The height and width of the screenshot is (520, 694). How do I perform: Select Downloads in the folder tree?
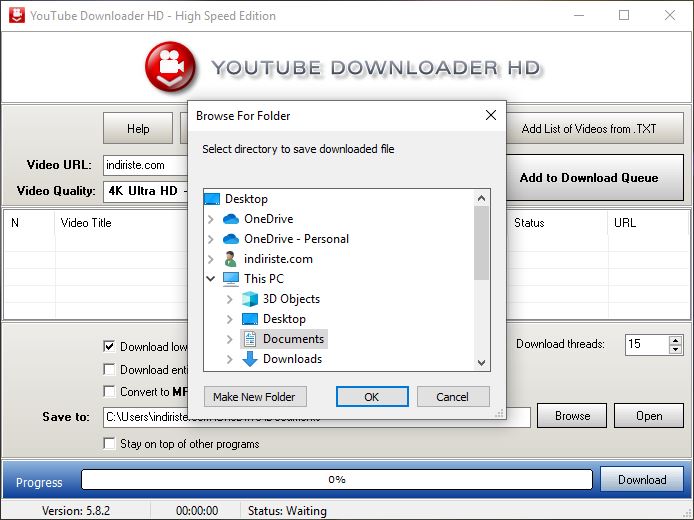292,359
